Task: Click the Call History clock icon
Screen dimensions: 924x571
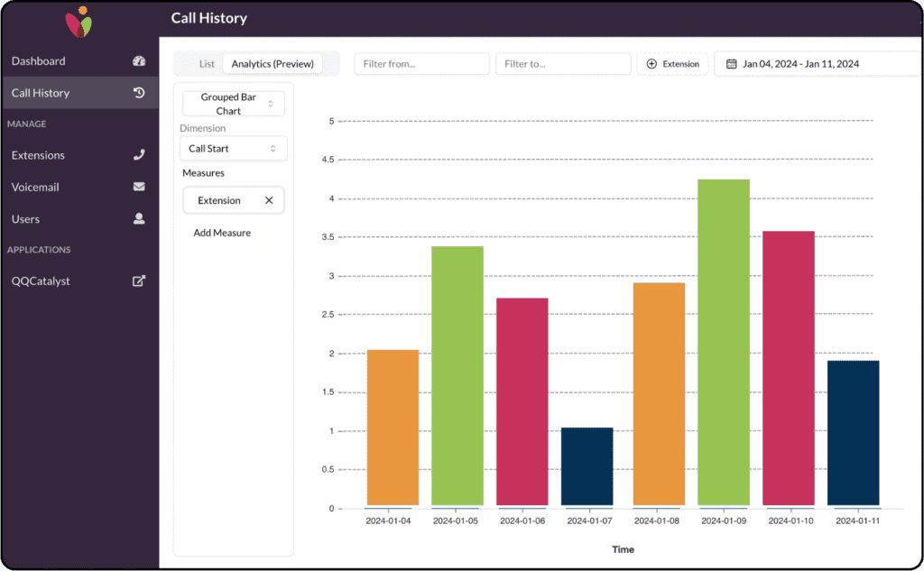Action: [139, 93]
